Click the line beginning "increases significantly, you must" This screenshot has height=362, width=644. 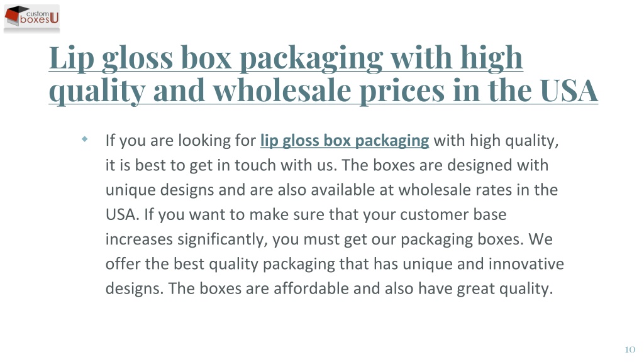pos(329,239)
